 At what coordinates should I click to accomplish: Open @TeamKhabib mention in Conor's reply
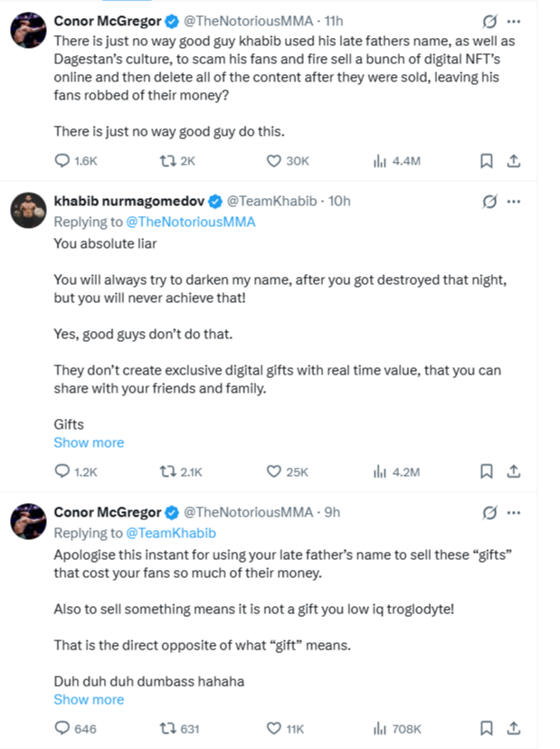pyautogui.click(x=171, y=533)
